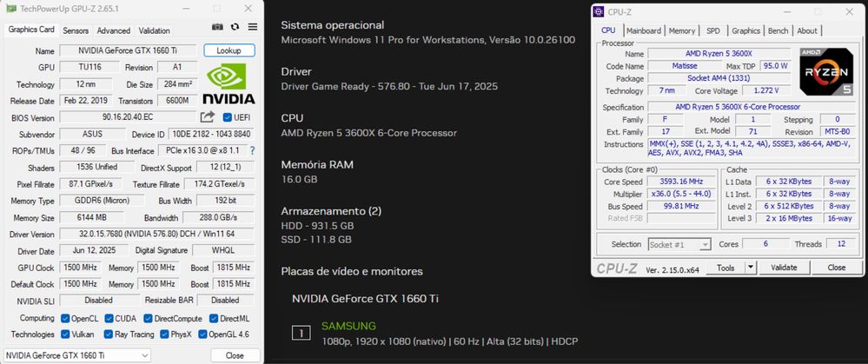The image size is (868, 364).
Task: Toggle the CUDA checkbox
Action: tap(109, 318)
